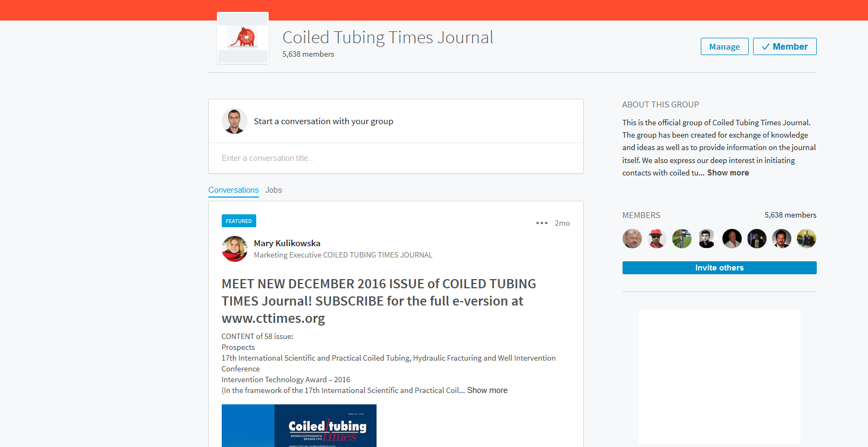This screenshot has height=447, width=868.
Task: Expand group description with Show more
Action: [x=728, y=173]
